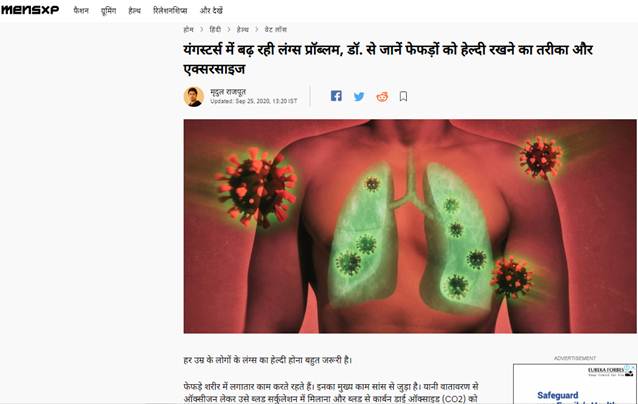Go to हिंदी in the breadcrumb
The height and width of the screenshot is (404, 638).
point(215,29)
